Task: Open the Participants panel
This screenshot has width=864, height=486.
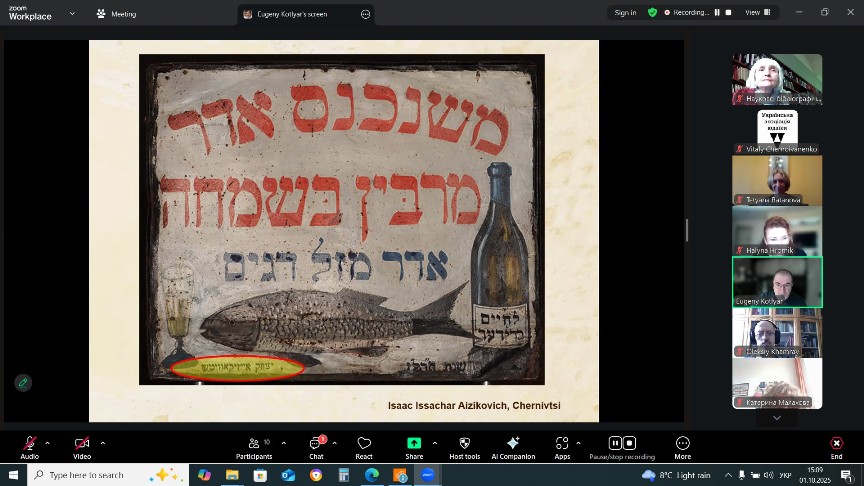Action: (x=253, y=444)
